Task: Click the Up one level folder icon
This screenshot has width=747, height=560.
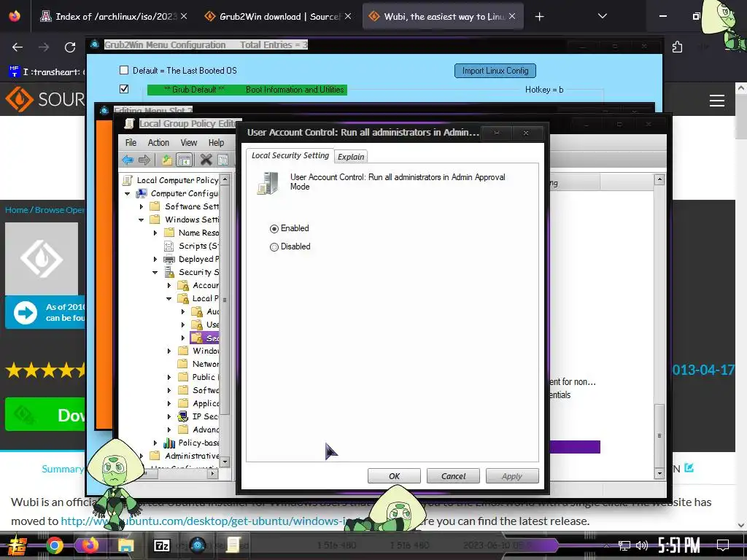Action: 167,160
